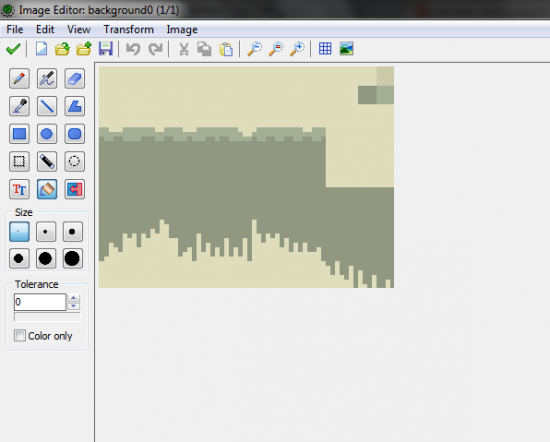
Task: Select the Eraser tool
Action: pyautogui.click(x=74, y=78)
